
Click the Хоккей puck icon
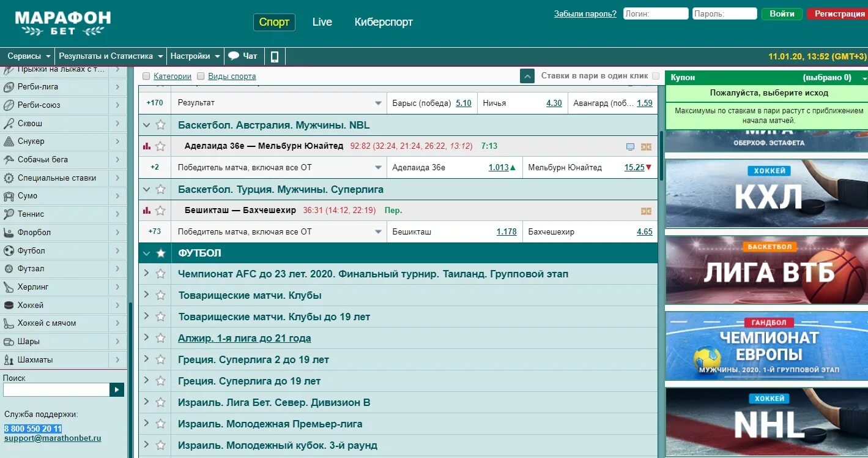pos(9,305)
